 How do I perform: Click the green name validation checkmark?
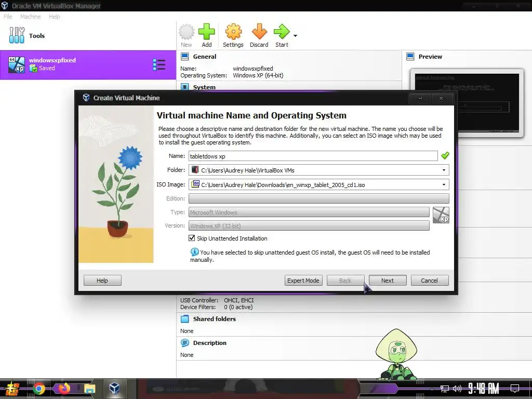pos(445,156)
